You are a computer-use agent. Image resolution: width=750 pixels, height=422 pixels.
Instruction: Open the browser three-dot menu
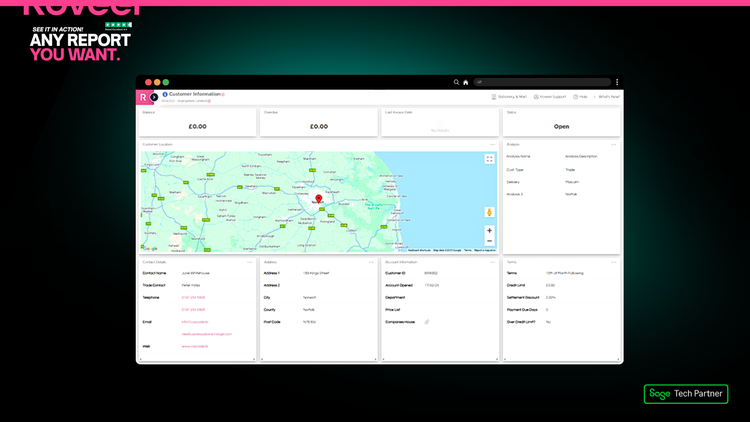click(x=617, y=82)
